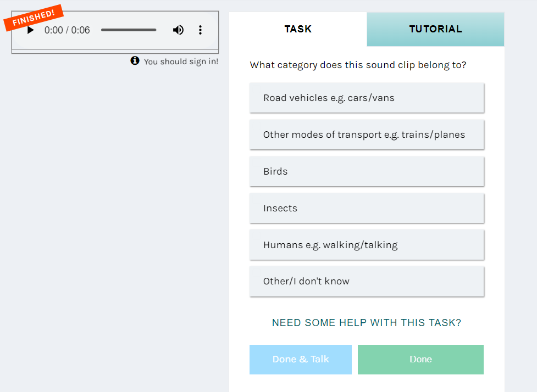This screenshot has width=537, height=392.
Task: Click the You should sign in text
Action: point(181,61)
